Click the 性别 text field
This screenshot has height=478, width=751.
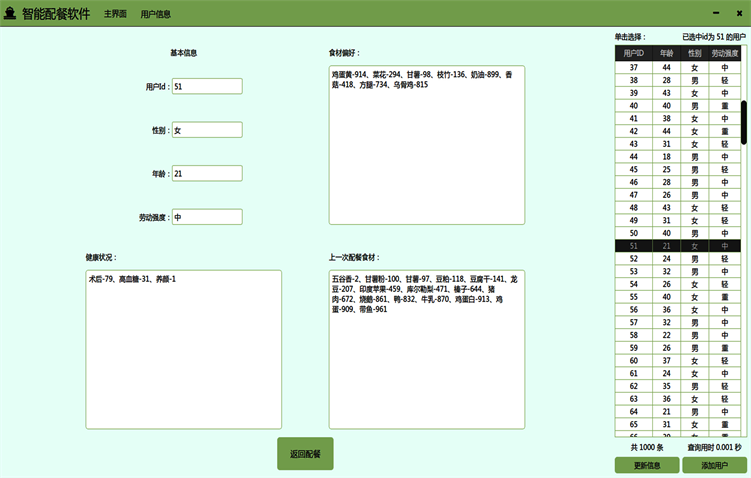click(x=207, y=130)
